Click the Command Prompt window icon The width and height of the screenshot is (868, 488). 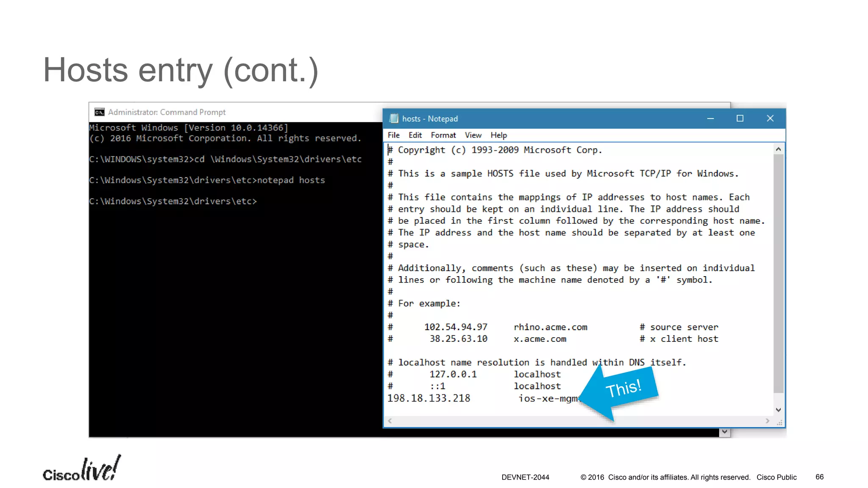[x=100, y=112]
